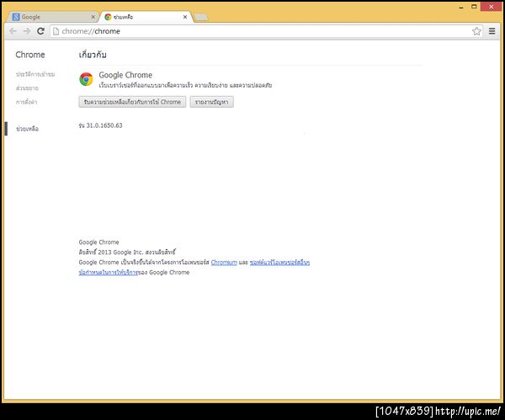
Task: Click the page icon in the address bar
Action: (56, 31)
